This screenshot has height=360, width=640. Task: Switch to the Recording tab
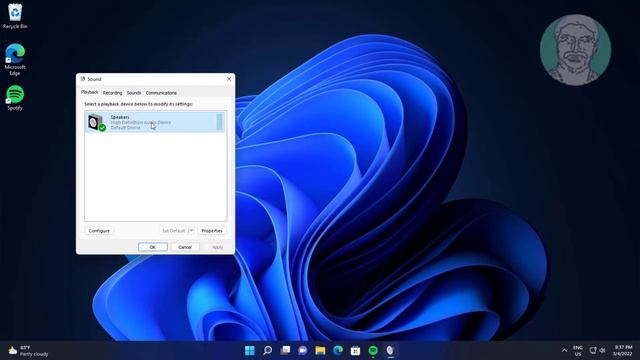point(112,93)
